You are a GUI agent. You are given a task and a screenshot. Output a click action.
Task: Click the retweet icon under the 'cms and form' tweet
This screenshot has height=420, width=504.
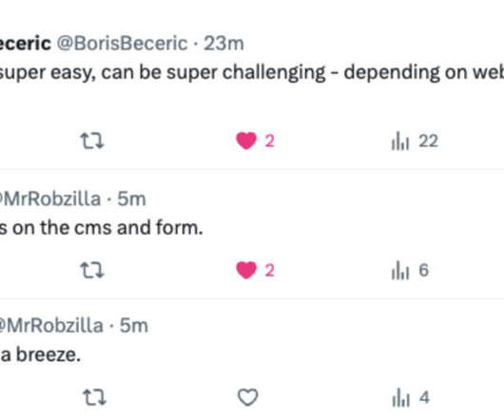[x=92, y=270]
